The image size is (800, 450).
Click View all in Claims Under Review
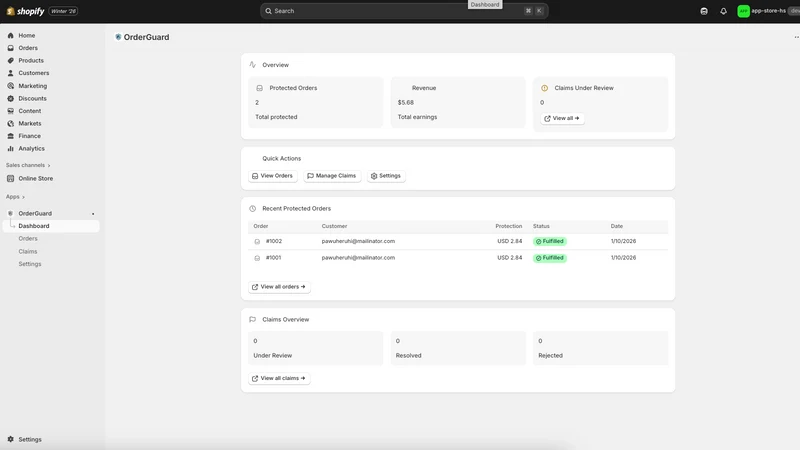pos(562,118)
